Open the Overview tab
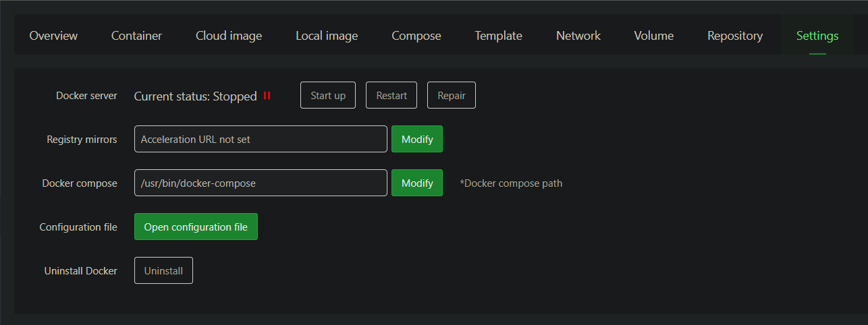The image size is (868, 325). pyautogui.click(x=53, y=36)
